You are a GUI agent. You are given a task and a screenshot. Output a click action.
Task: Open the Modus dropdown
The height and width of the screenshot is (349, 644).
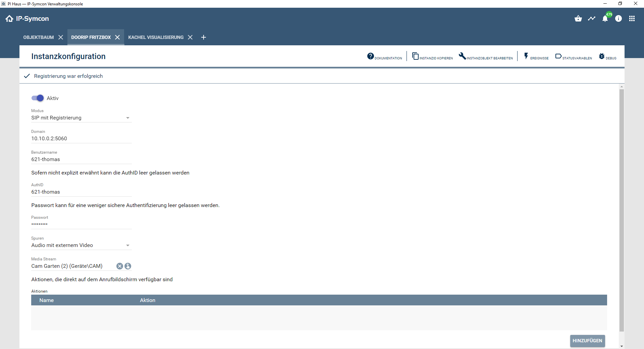[x=81, y=118]
